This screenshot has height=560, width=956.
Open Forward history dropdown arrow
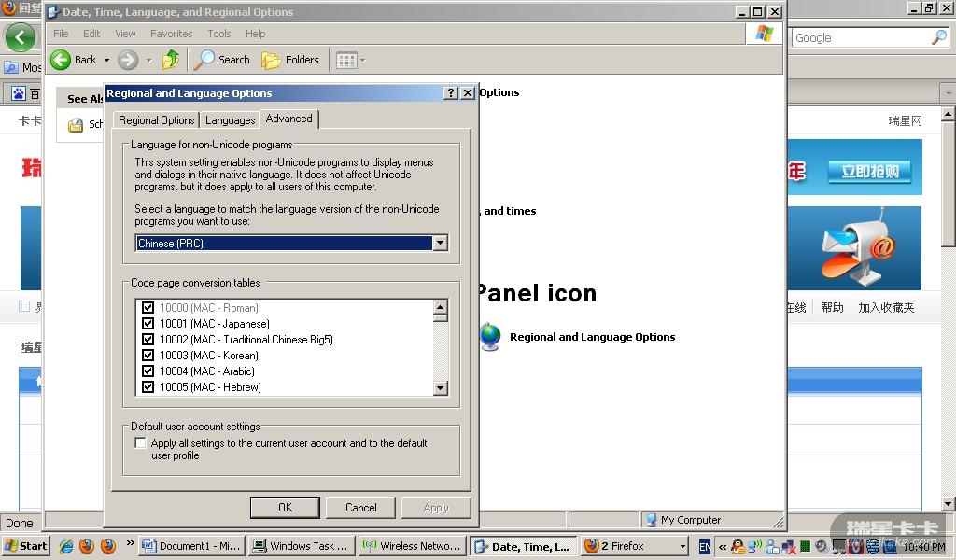(x=148, y=60)
